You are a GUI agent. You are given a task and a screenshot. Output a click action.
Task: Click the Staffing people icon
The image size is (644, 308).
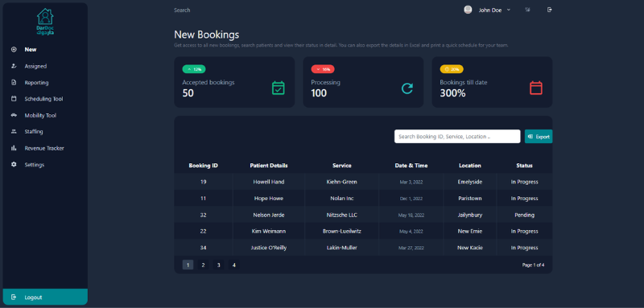point(14,132)
